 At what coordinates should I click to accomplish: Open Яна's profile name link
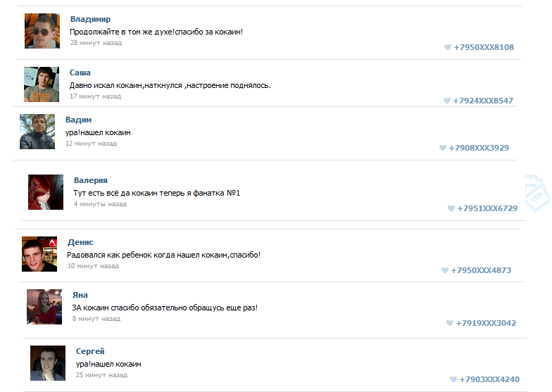pyautogui.click(x=80, y=295)
